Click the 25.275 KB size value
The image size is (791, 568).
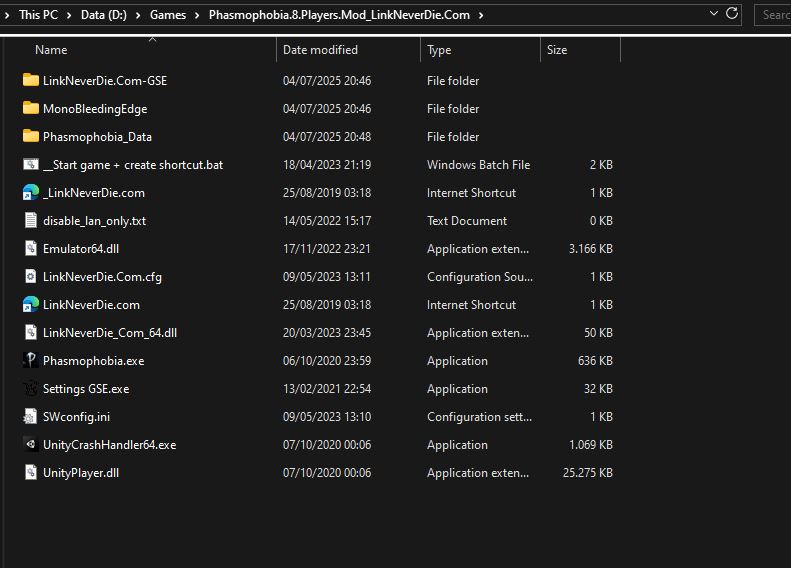click(588, 473)
